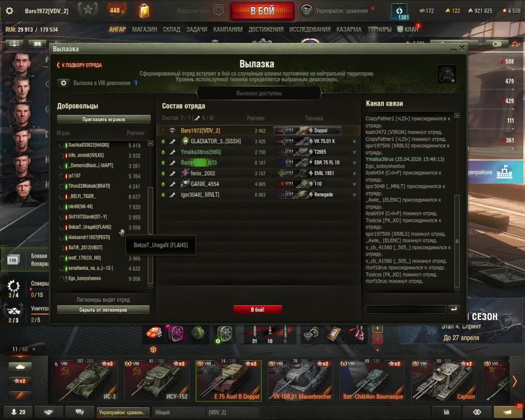Send chat message with the enter arrow button

(454, 309)
